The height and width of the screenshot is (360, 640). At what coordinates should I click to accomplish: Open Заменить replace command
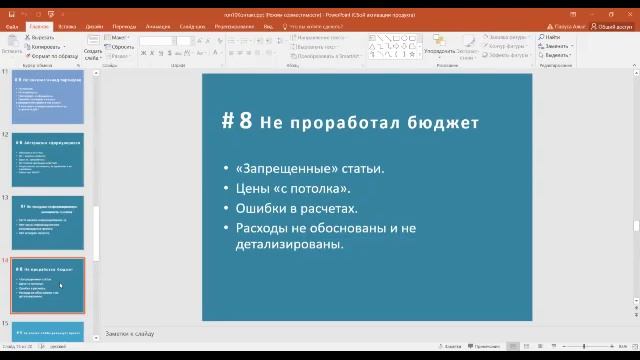click(x=554, y=46)
